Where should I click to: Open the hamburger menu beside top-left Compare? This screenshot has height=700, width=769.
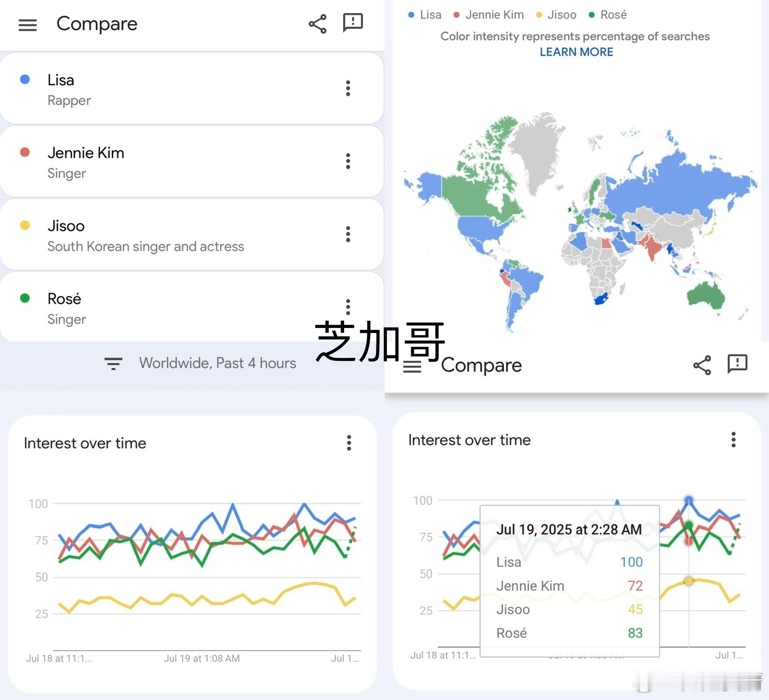coord(27,25)
